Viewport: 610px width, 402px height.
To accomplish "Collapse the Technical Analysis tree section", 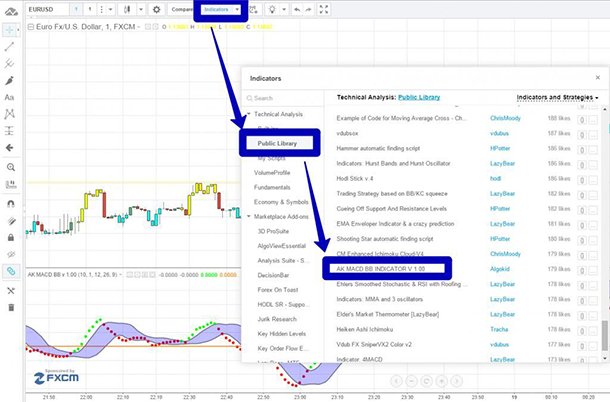I will (249, 114).
